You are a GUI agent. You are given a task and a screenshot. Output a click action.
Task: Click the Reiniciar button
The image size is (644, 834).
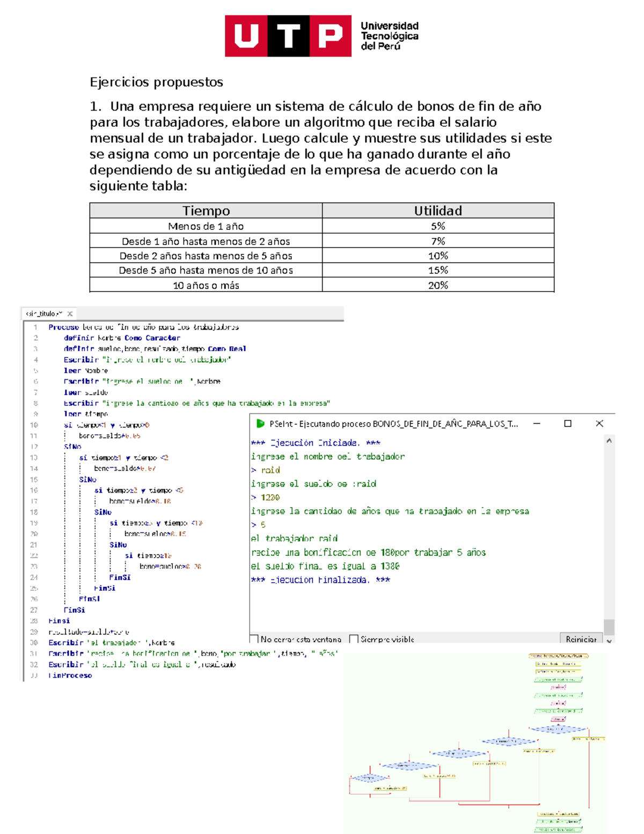[582, 638]
